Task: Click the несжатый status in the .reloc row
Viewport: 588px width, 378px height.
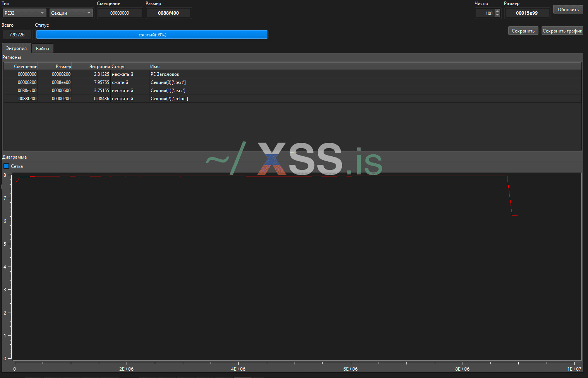Action: click(x=122, y=99)
